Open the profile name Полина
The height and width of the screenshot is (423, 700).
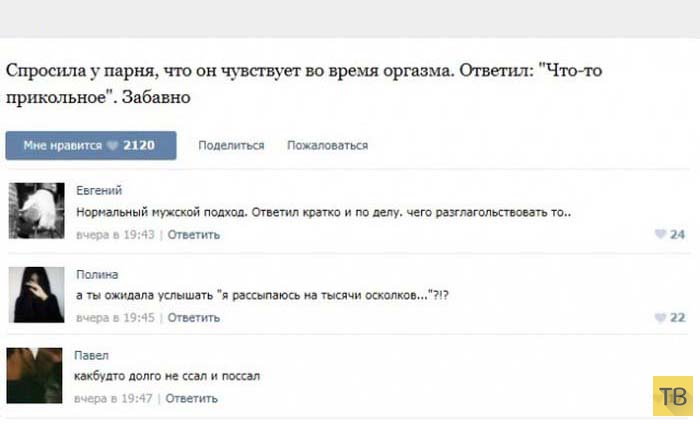coord(97,274)
